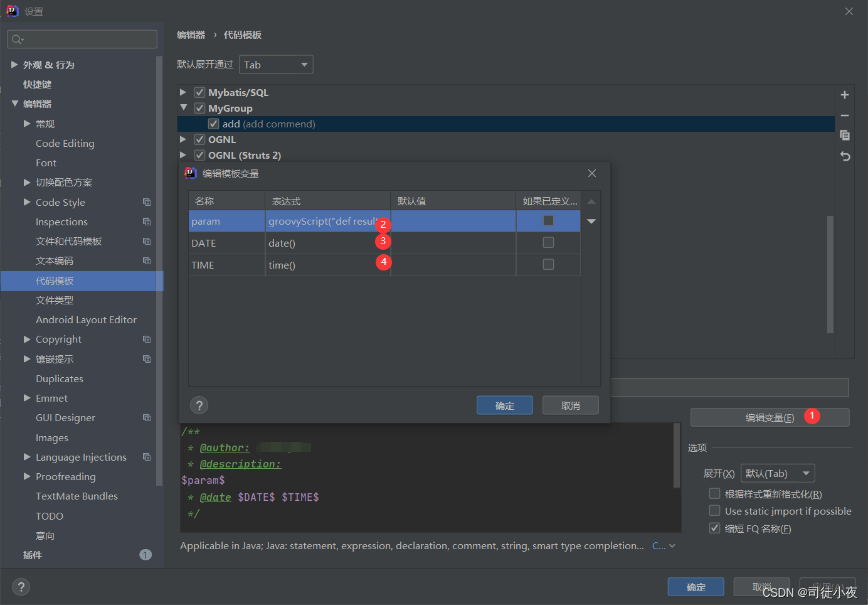Collapse the 编辑器 settings section
868x605 pixels.
pyautogui.click(x=14, y=104)
